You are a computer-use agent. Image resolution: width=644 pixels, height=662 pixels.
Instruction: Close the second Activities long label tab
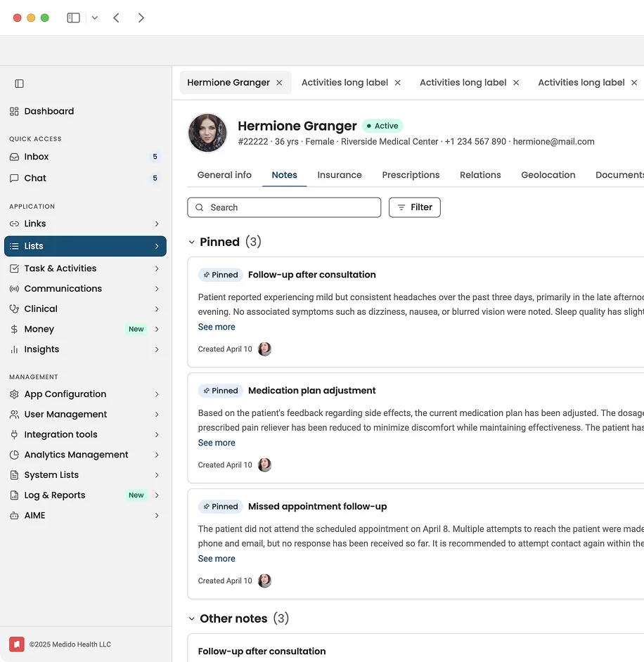[x=516, y=83]
